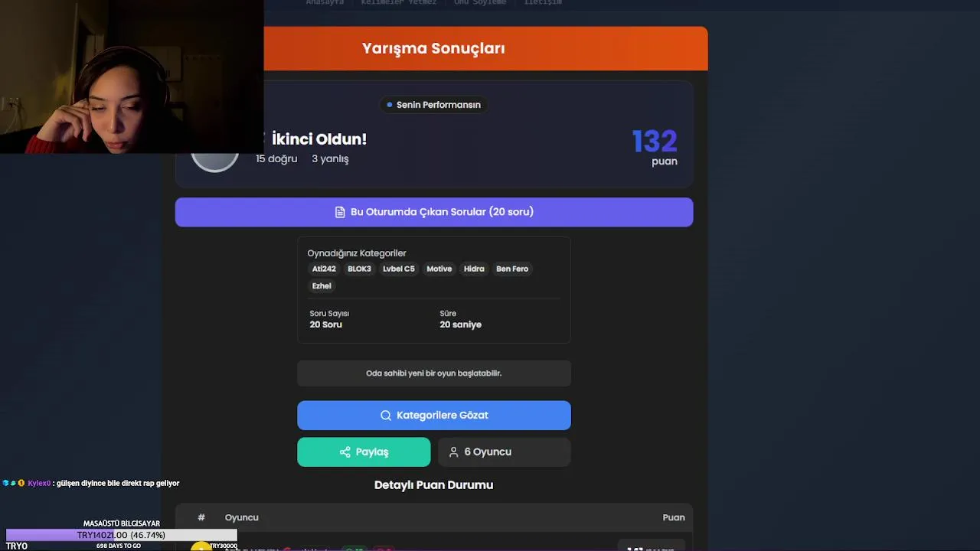Viewport: 980px width, 551px height.
Task: Click the 3 yanlış count
Action: pos(330,158)
